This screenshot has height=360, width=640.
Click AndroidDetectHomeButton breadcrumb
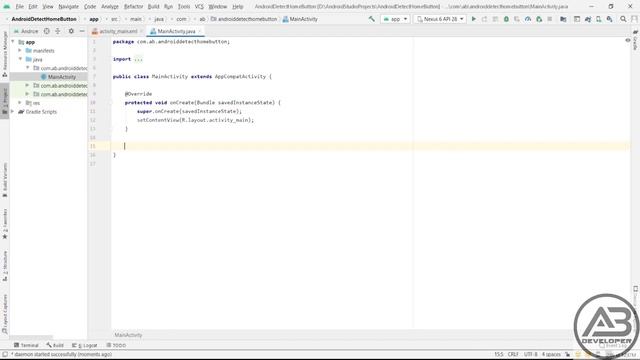click(44, 19)
